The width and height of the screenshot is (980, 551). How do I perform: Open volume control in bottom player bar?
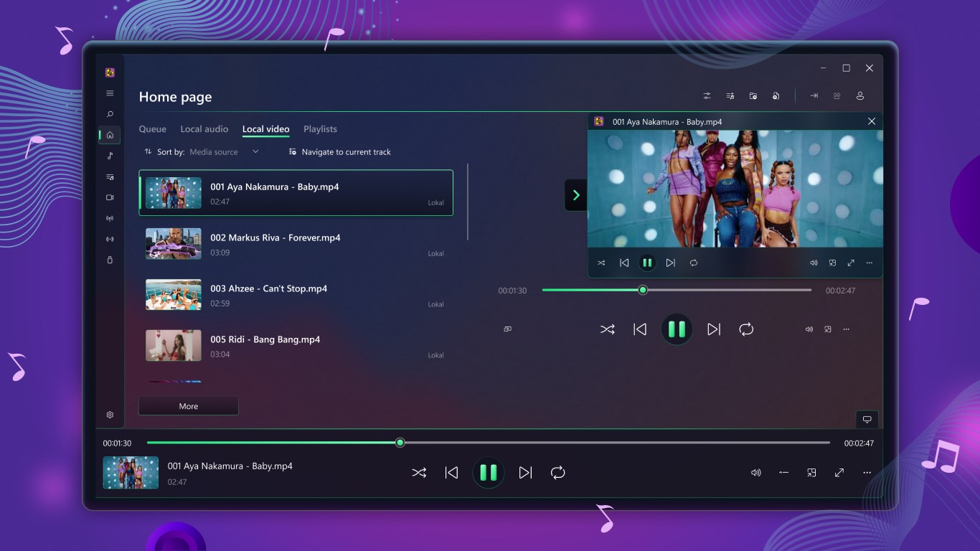pos(755,473)
